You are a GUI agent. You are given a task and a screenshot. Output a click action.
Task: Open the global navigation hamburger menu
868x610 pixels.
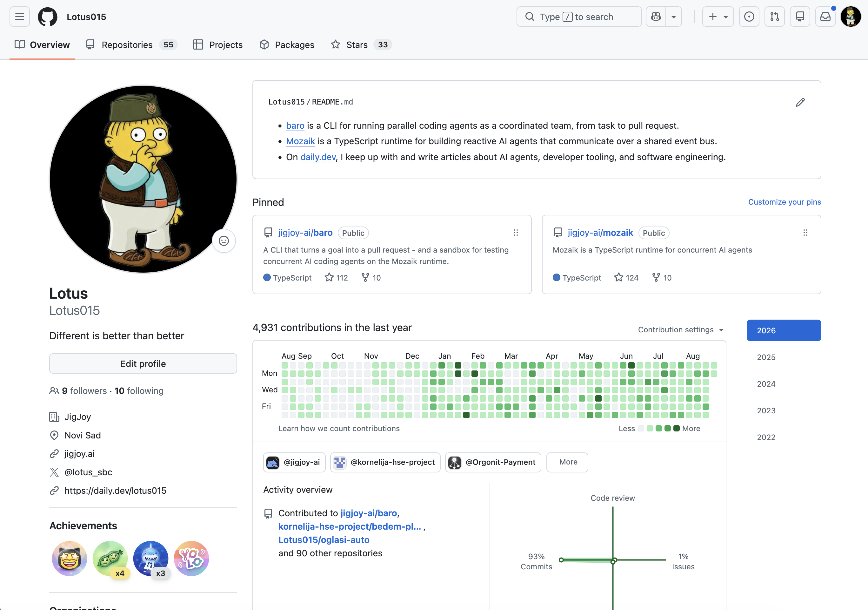pos(20,17)
